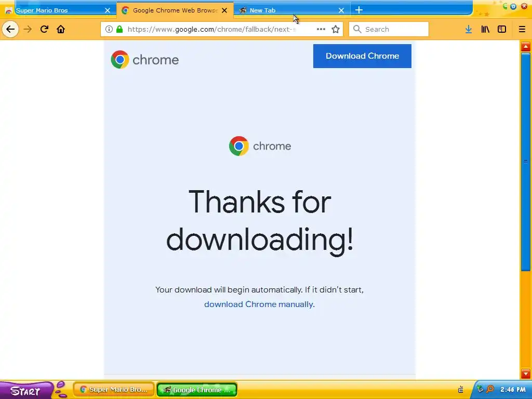532x399 pixels.
Task: Maximize the window with the blue button
Action: [x=513, y=6]
